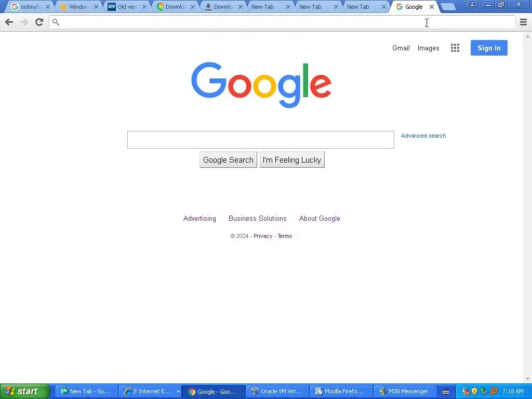This screenshot has width=532, height=399.
Task: Click the search magnifier in address bar
Action: pyautogui.click(x=56, y=22)
